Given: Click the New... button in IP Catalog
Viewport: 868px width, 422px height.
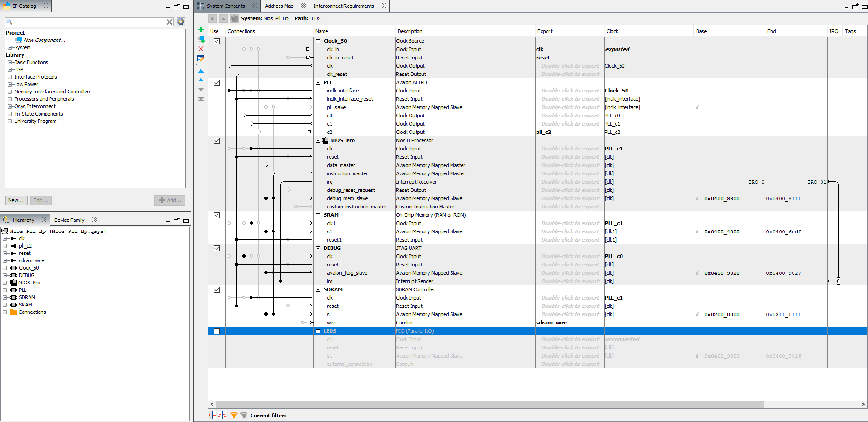Looking at the screenshot, I should coord(16,200).
